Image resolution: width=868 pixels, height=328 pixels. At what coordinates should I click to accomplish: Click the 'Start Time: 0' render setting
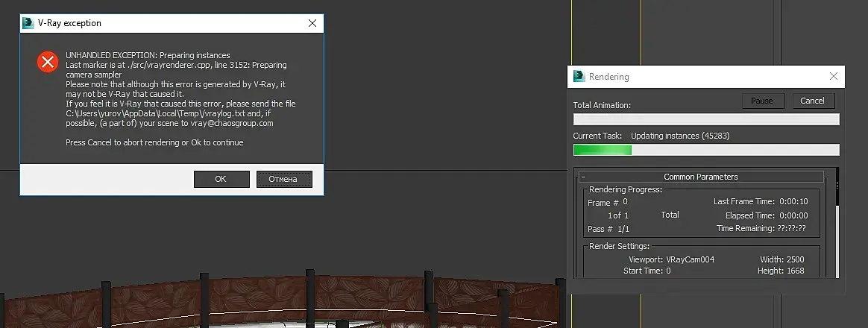pos(647,271)
